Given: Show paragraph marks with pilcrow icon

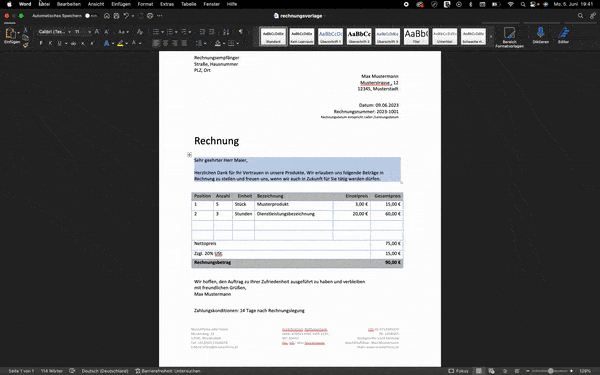Looking at the screenshot, I should 241,32.
